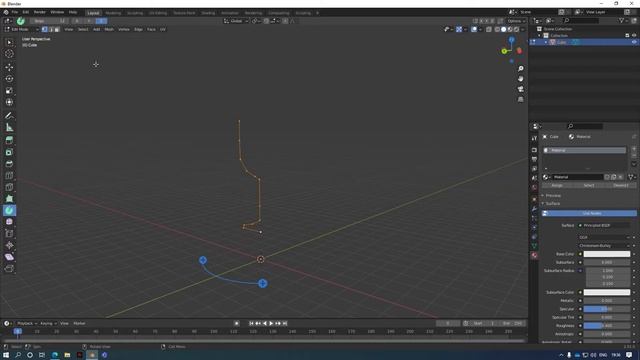
Task: Select the Shrink/Fatten tool
Action: point(9,245)
